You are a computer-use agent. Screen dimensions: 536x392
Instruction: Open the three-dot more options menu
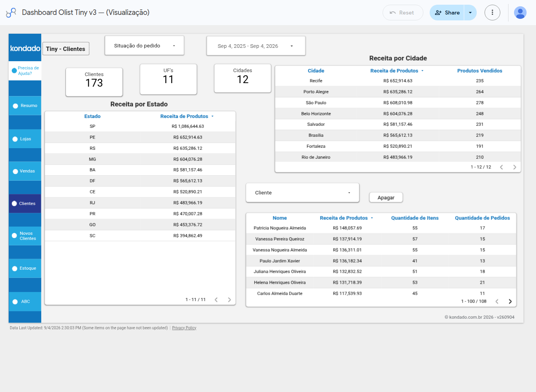tap(492, 13)
